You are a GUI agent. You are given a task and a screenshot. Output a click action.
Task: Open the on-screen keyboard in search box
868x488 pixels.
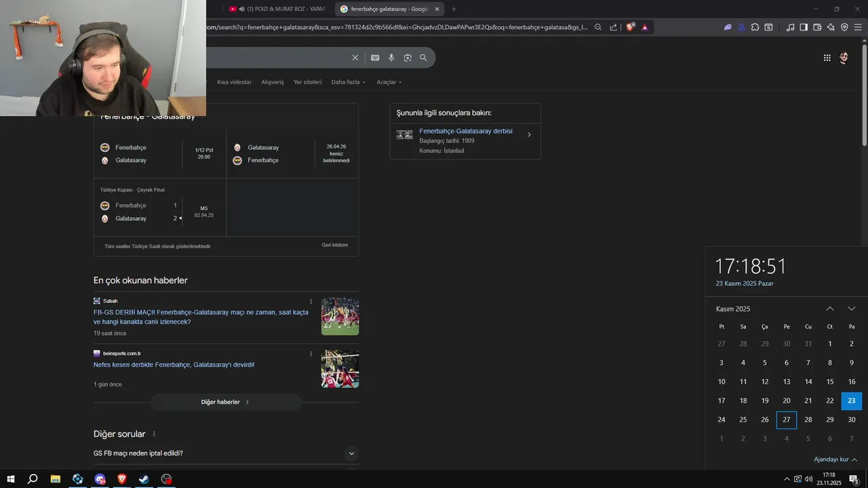pos(375,58)
